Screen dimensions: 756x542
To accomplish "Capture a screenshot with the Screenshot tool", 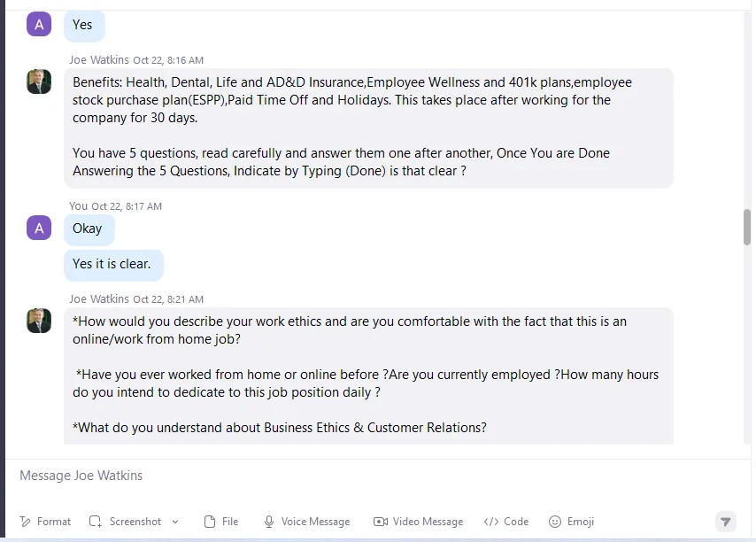I will [x=126, y=522].
